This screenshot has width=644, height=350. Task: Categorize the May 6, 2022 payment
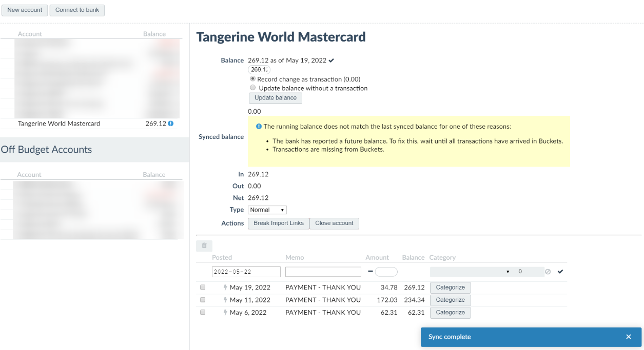450,312
